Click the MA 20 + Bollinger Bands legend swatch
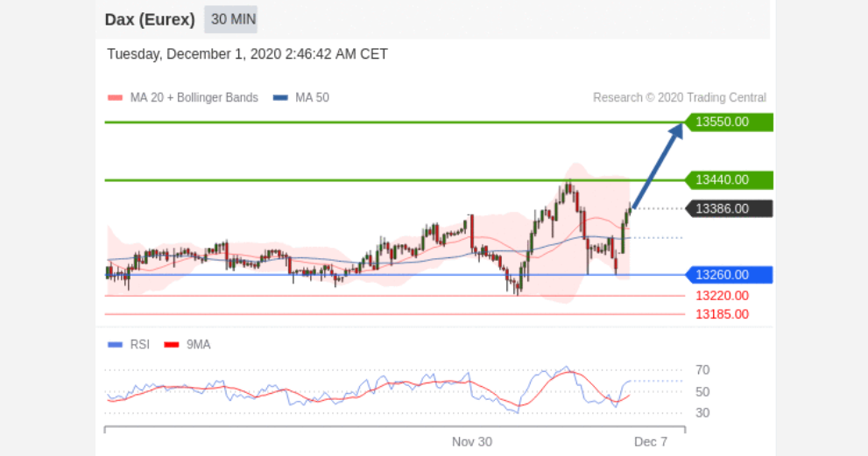 pos(115,98)
